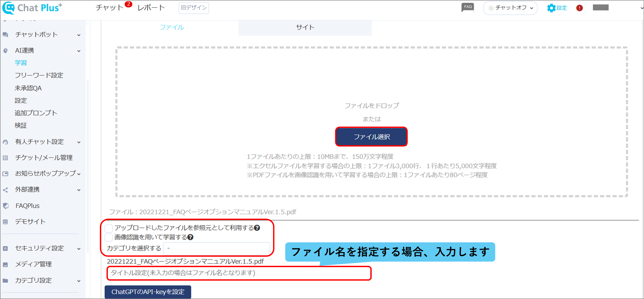644x299 pixels.
Task: Open the レポート top menu
Action: [x=151, y=8]
